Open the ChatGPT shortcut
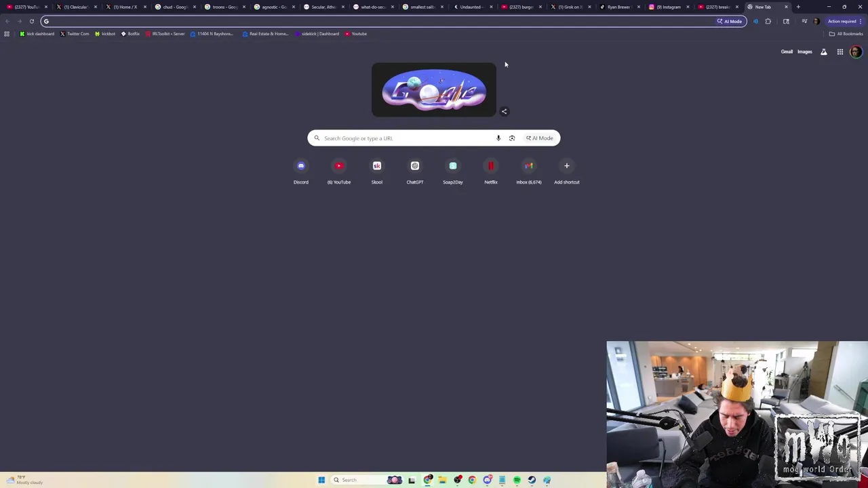 415,172
